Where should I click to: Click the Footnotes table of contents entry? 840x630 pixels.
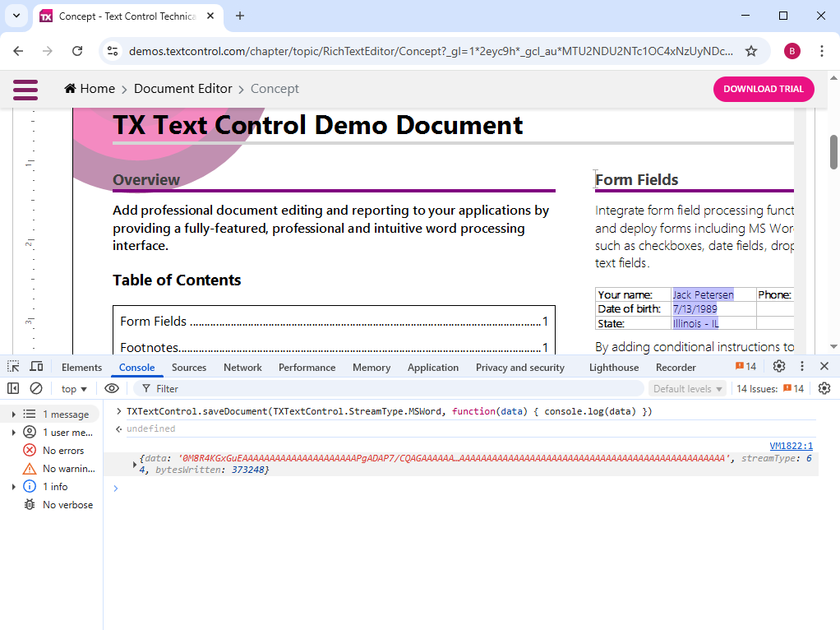[x=334, y=347]
